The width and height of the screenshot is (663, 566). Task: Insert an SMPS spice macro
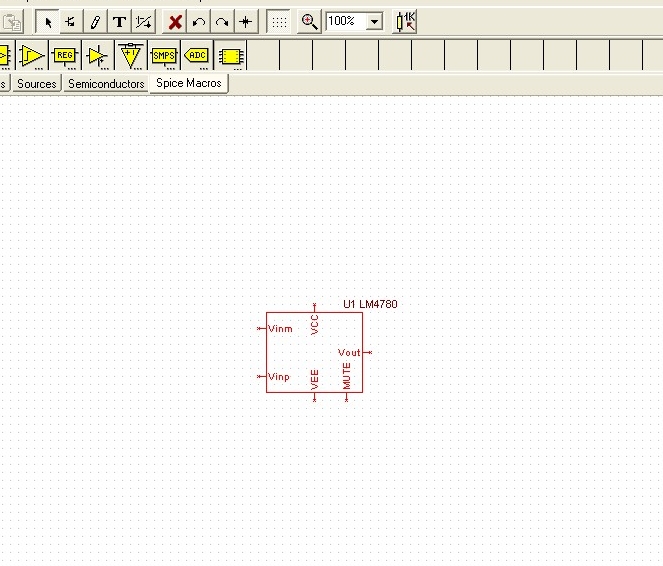164,56
